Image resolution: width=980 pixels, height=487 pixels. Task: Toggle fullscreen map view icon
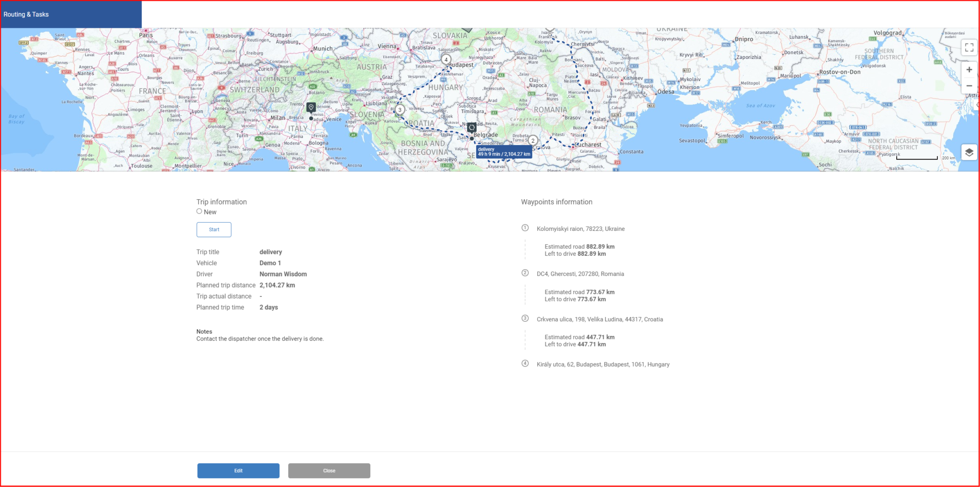coord(969,47)
